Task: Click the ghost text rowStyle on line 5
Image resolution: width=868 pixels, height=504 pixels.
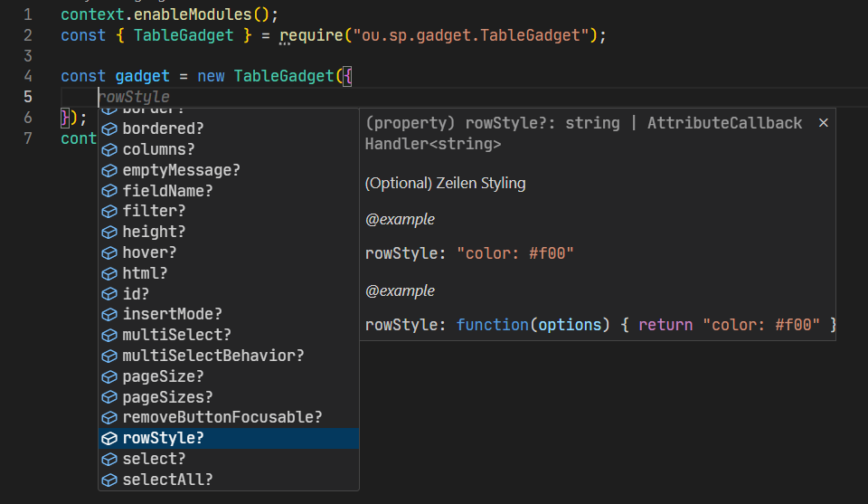Action: coord(135,97)
